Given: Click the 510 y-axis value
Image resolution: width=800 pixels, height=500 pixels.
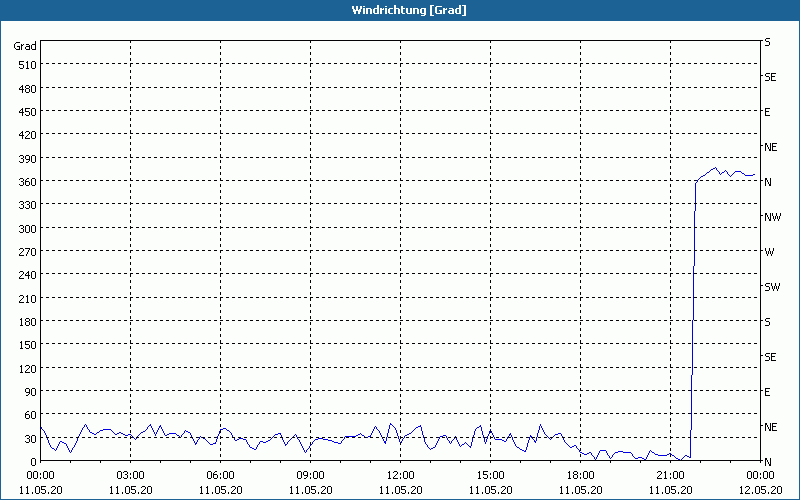Looking at the screenshot, I should [x=28, y=65].
